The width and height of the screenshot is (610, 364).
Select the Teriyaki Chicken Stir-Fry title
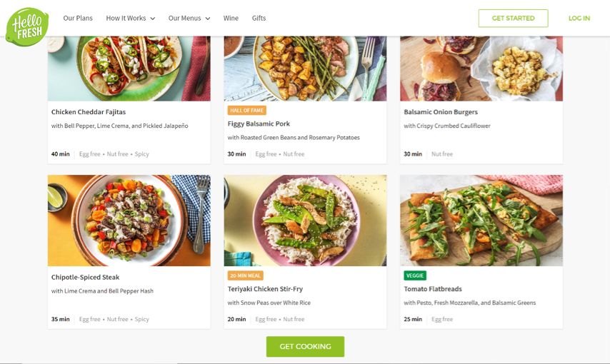point(265,289)
